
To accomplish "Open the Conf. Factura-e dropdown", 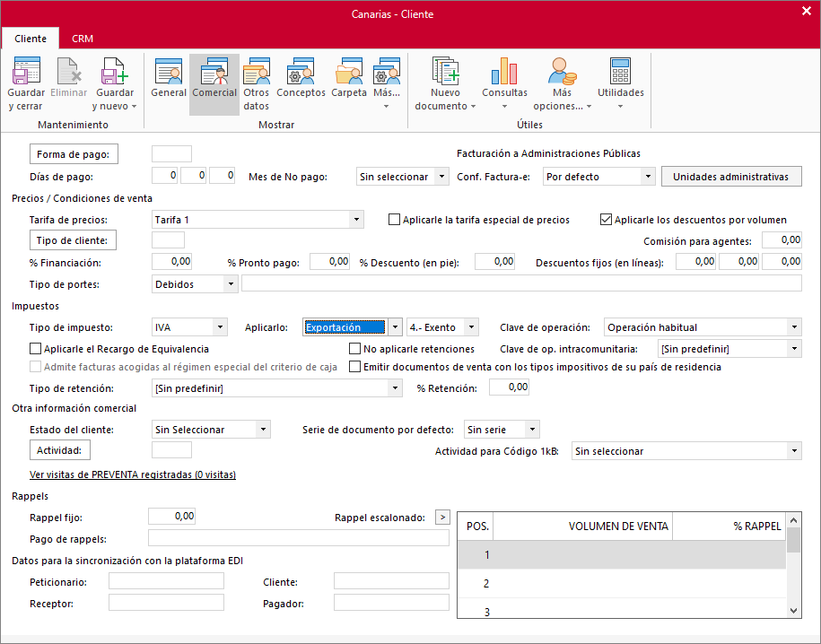I will point(648,177).
